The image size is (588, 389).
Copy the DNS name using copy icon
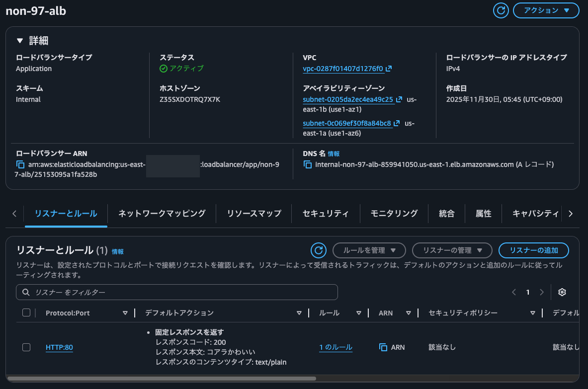pyautogui.click(x=308, y=164)
